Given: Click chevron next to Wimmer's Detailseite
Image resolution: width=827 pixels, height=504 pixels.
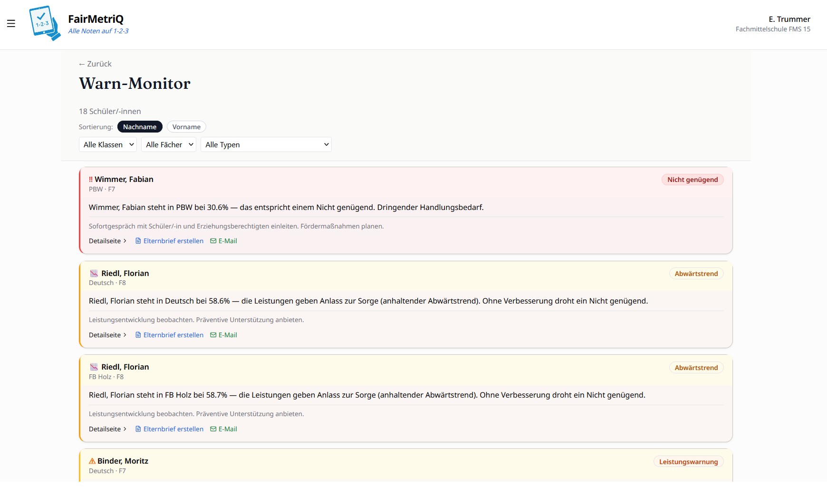Looking at the screenshot, I should click(125, 241).
